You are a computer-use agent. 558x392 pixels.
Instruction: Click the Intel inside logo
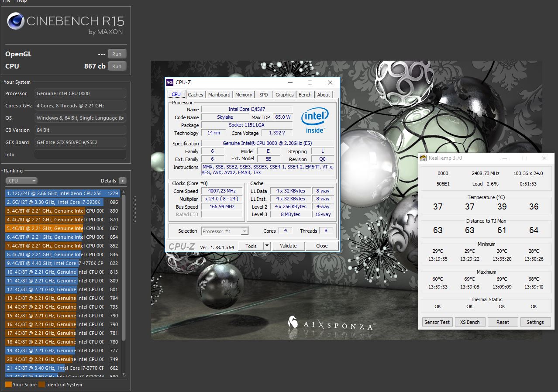[314, 120]
